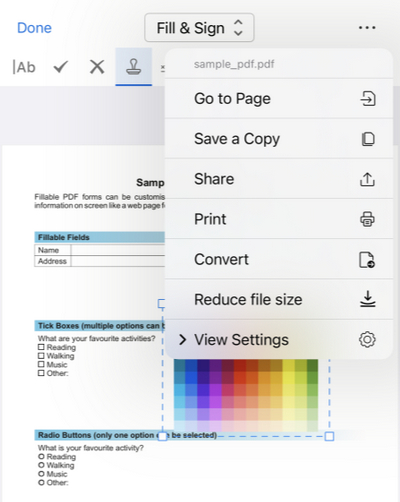The image size is (400, 502).
Task: Click the Save a Copy document icon
Action: tap(368, 139)
